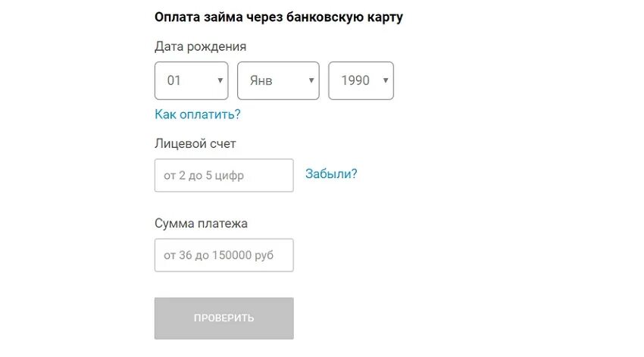
Task: Click the ПРОВЕРИТЬ button
Action: tap(224, 318)
